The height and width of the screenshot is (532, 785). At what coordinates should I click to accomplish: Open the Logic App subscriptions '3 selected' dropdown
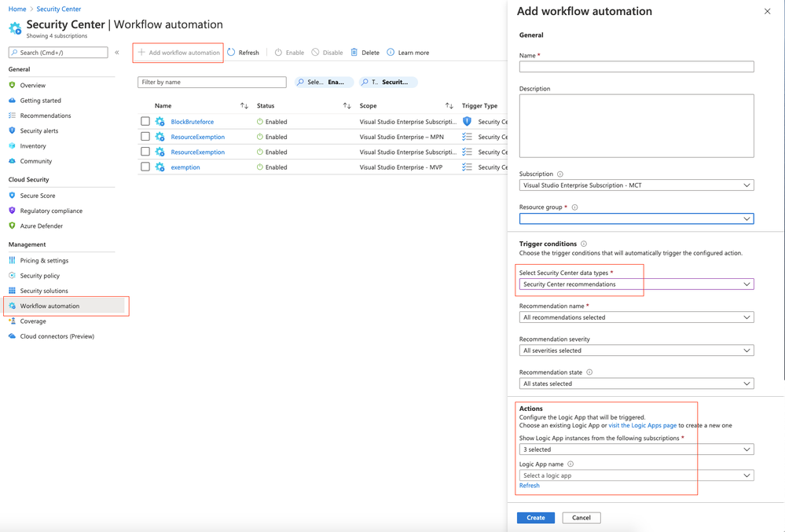[636, 449]
